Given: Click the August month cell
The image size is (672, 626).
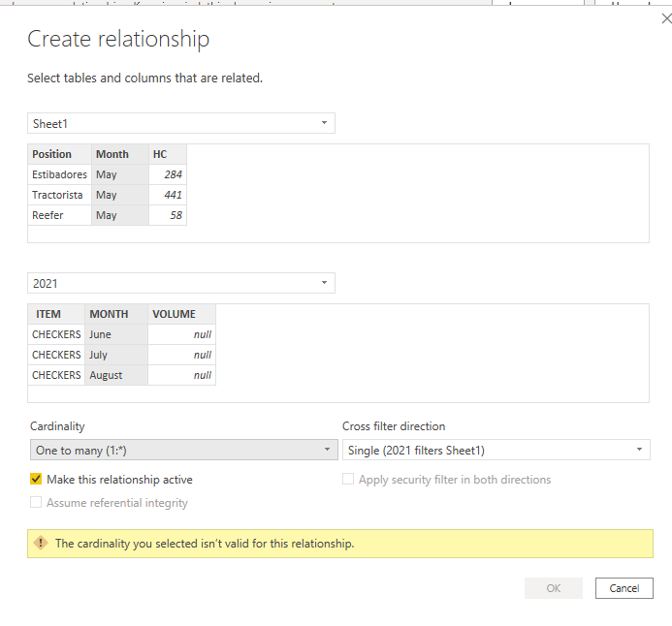Looking at the screenshot, I should [x=116, y=375].
